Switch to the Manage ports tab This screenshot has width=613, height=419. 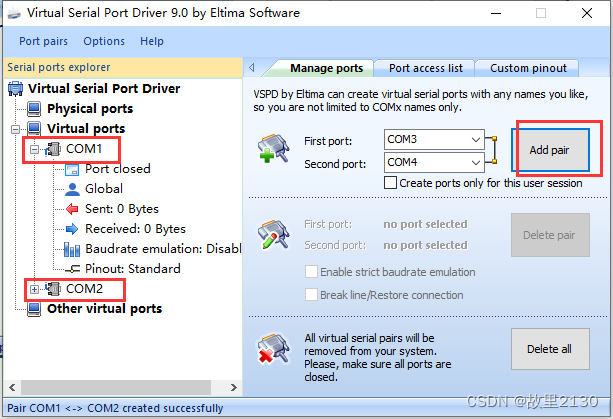coord(326,68)
